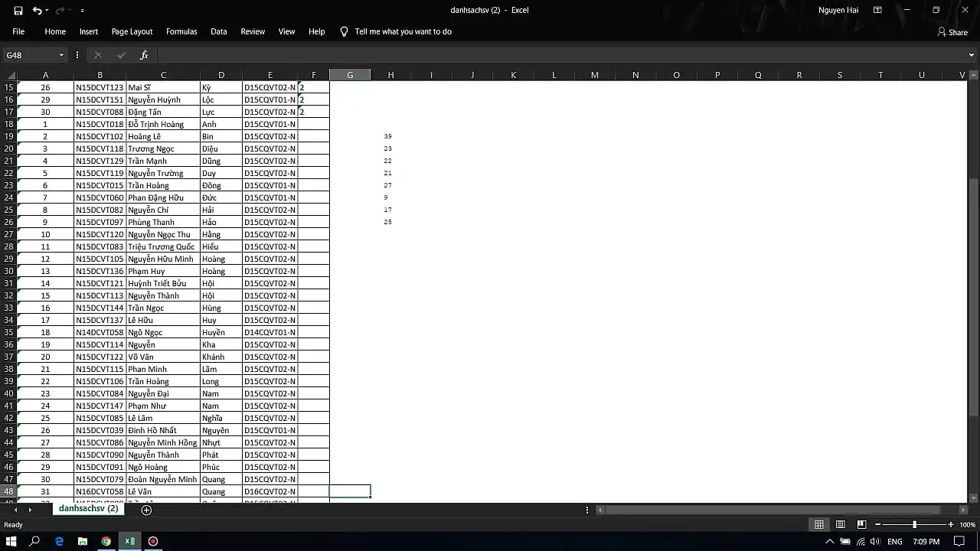Expand the Name Box dropdown arrow
The image size is (980, 551).
pyautogui.click(x=61, y=55)
